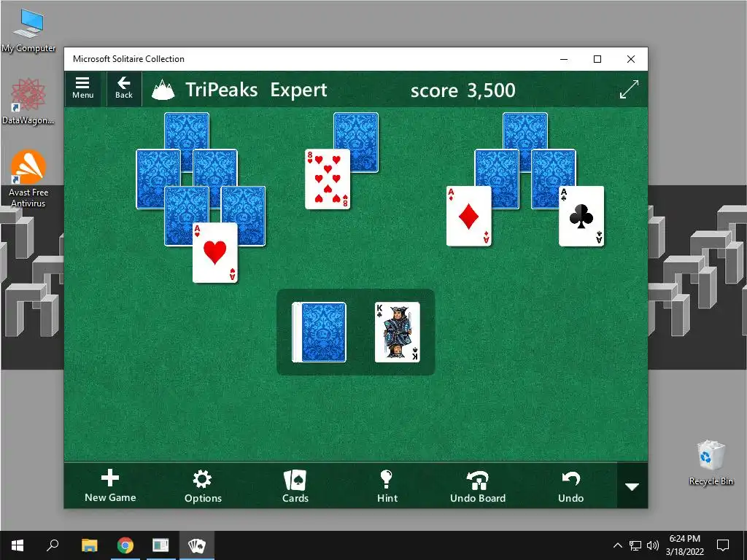Open the notification center

click(723, 545)
